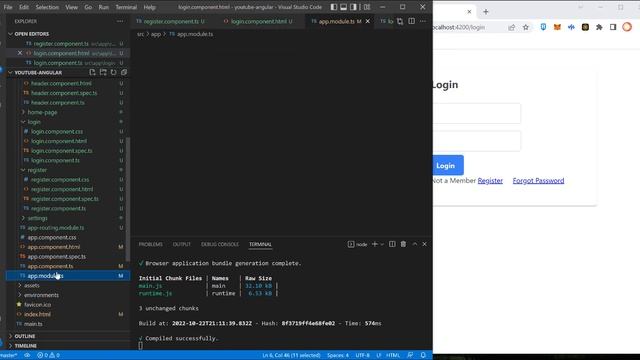This screenshot has height=360, width=640.
Task: Switch to login.component.html editor tab
Action: tap(258, 21)
